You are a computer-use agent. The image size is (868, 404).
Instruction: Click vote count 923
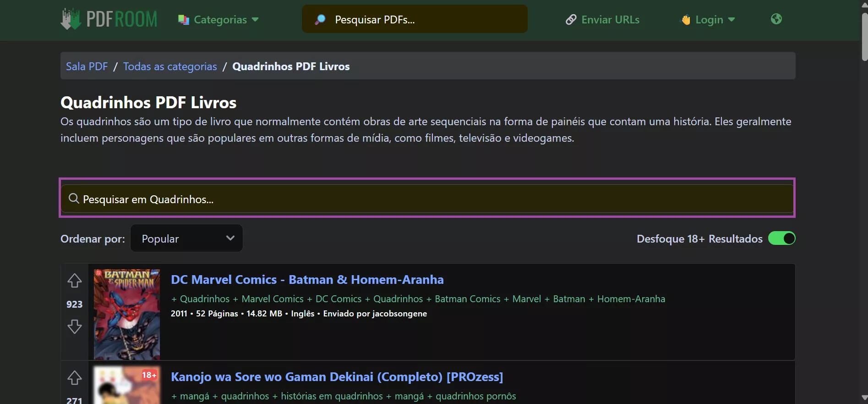[74, 304]
